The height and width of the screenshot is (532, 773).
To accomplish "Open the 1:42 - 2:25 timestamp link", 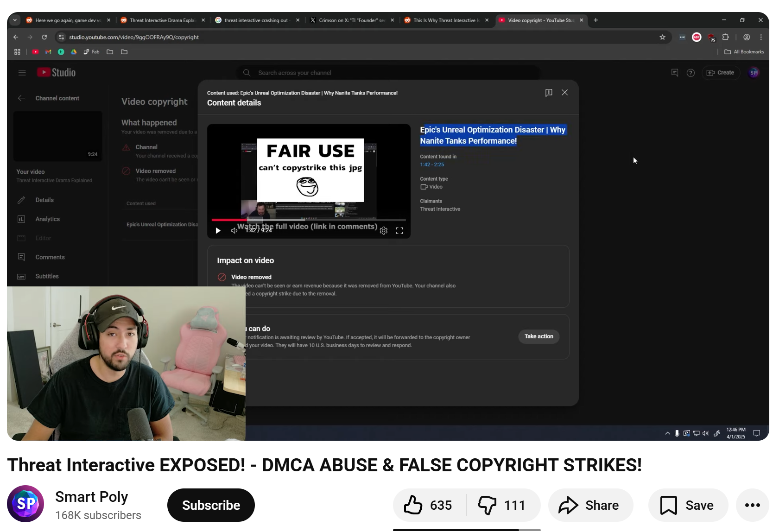I will (x=432, y=165).
